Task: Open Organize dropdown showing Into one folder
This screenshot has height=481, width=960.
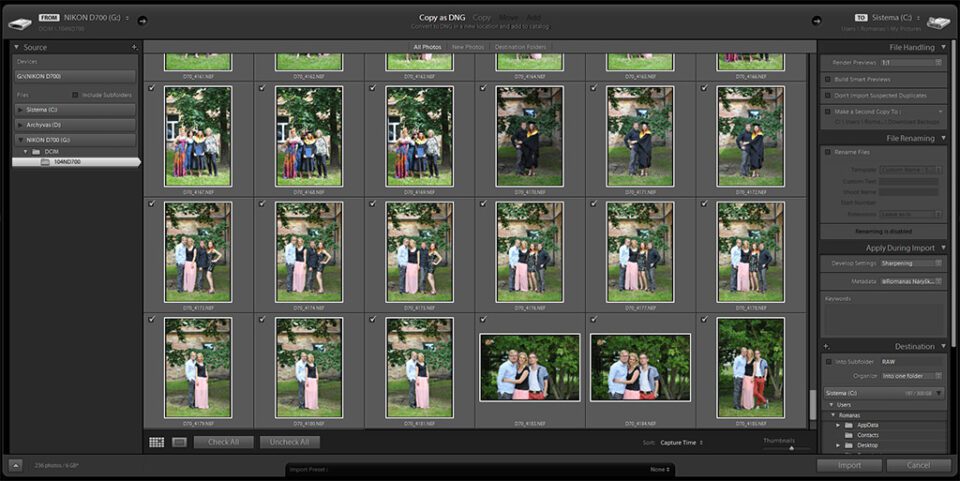Action: [911, 376]
